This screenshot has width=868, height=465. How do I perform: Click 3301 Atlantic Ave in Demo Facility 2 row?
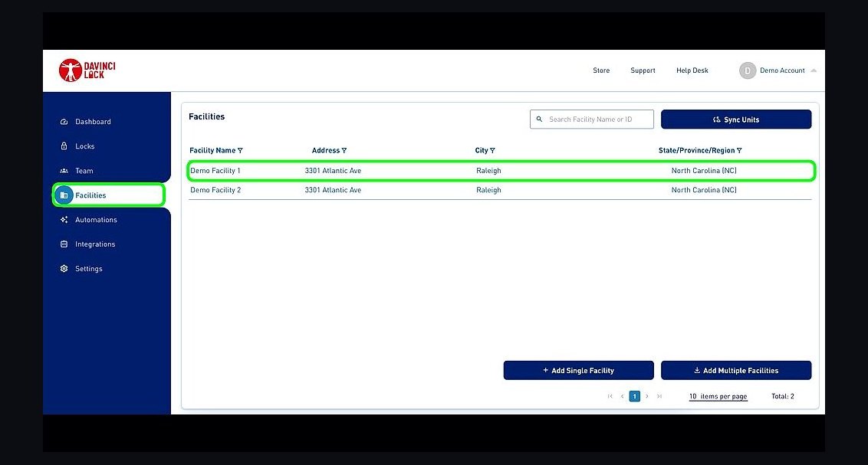click(333, 190)
